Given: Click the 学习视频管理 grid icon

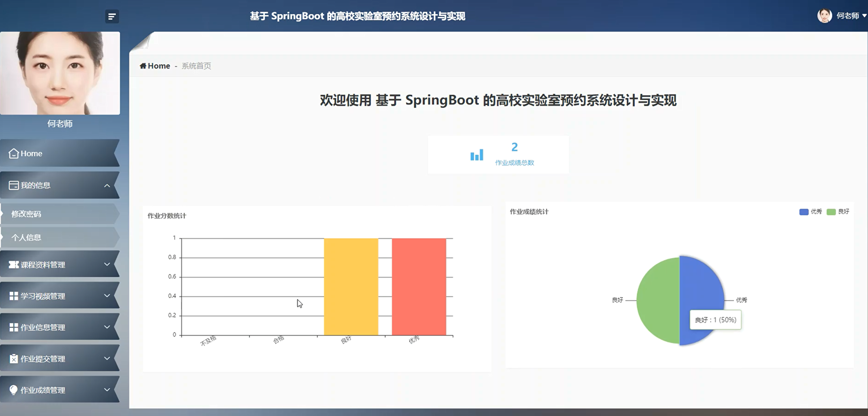Looking at the screenshot, I should [x=14, y=296].
